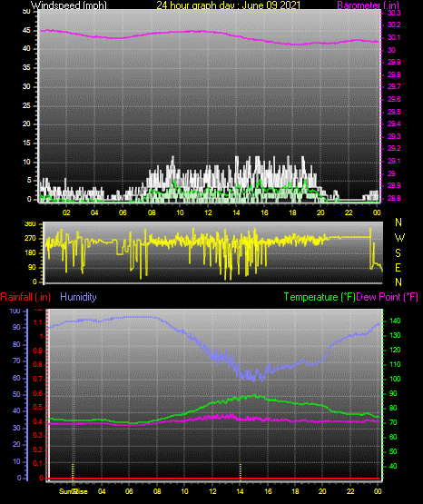Viewport: 423px width, 504px height.
Task: Click the 29.1 barometer axis value
Action: (x=394, y=161)
